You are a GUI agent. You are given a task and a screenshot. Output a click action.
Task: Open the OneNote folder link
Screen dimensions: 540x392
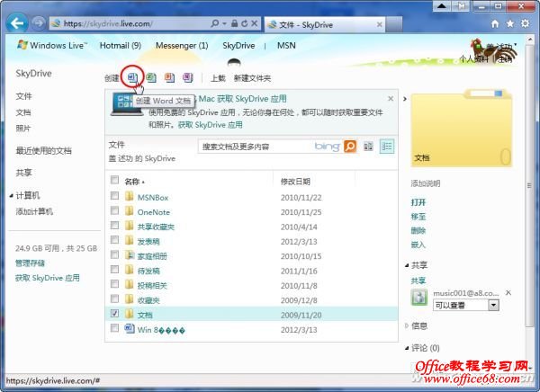(154, 211)
